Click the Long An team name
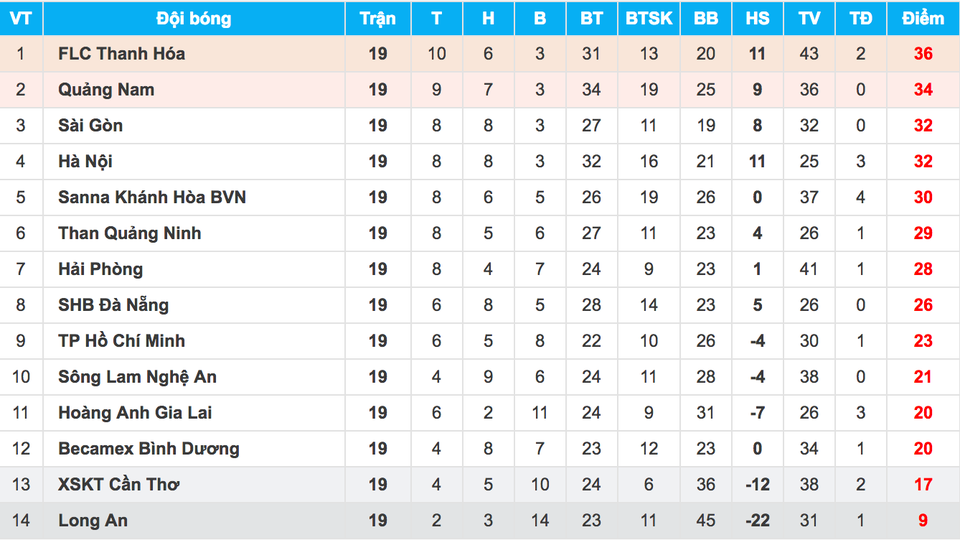Image resolution: width=960 pixels, height=540 pixels. point(93,521)
